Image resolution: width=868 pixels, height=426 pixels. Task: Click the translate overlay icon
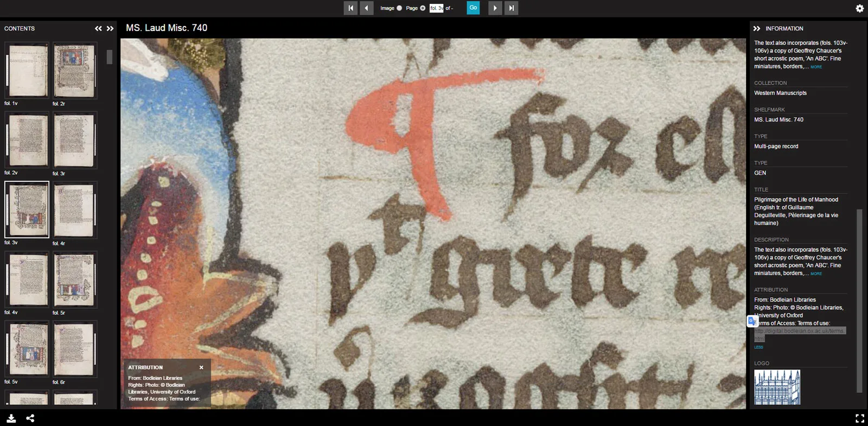pos(752,321)
